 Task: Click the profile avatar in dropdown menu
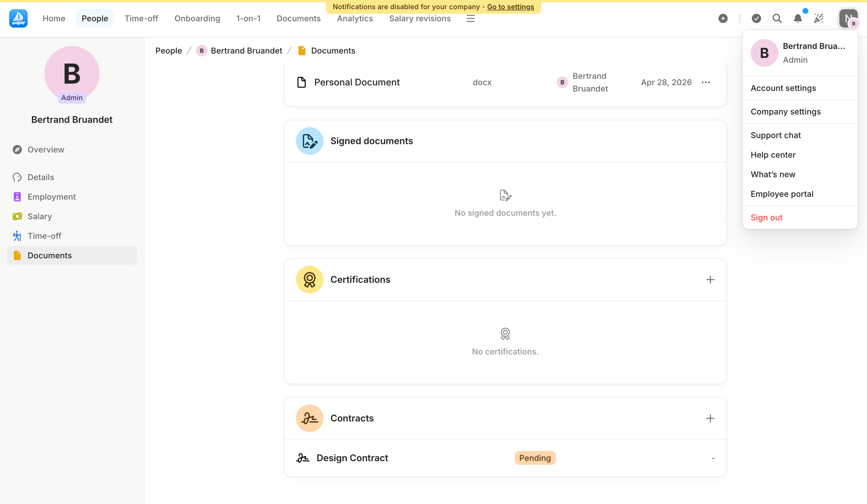pos(764,53)
